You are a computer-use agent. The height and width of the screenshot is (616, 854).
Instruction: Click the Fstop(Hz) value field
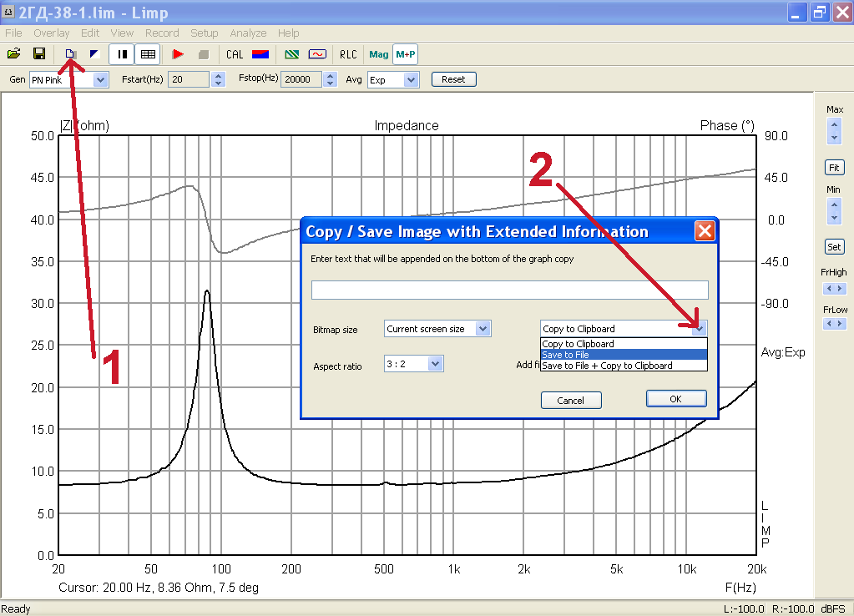[x=301, y=79]
